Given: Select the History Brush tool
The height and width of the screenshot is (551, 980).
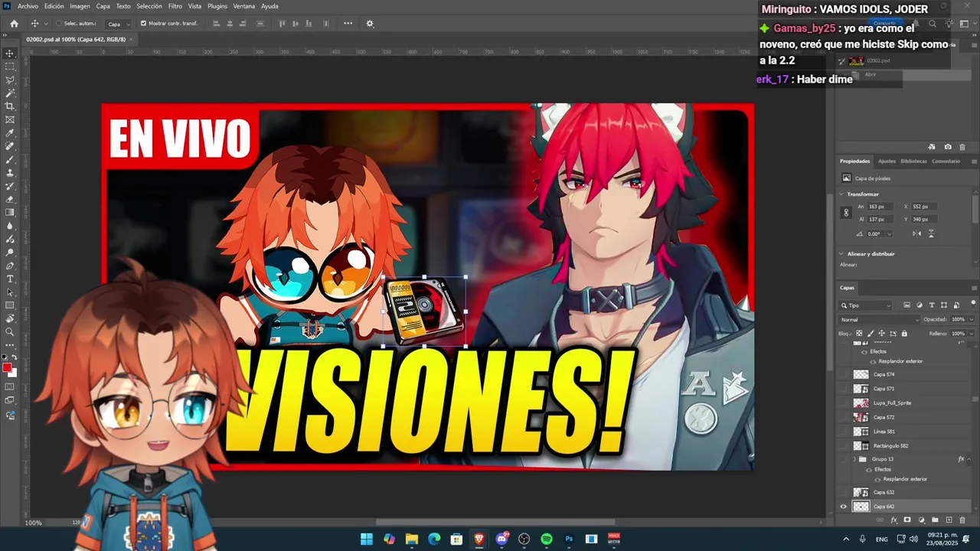Looking at the screenshot, I should click(x=10, y=186).
